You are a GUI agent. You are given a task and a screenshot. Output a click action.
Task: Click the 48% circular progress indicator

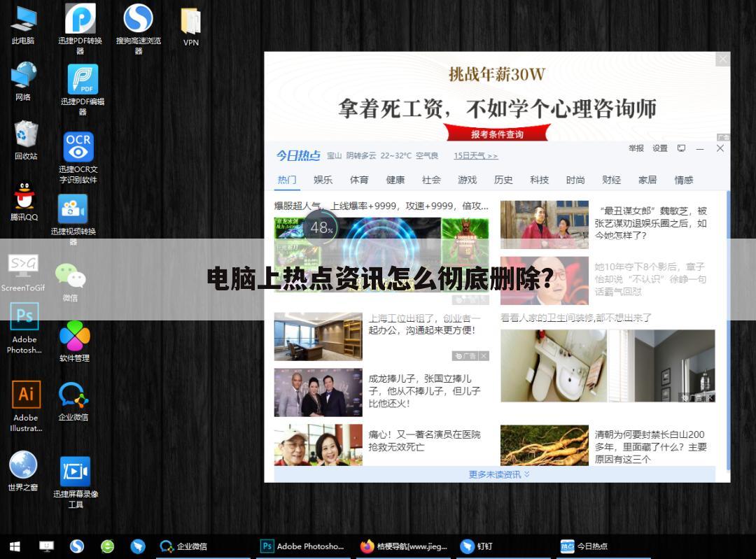point(321,227)
